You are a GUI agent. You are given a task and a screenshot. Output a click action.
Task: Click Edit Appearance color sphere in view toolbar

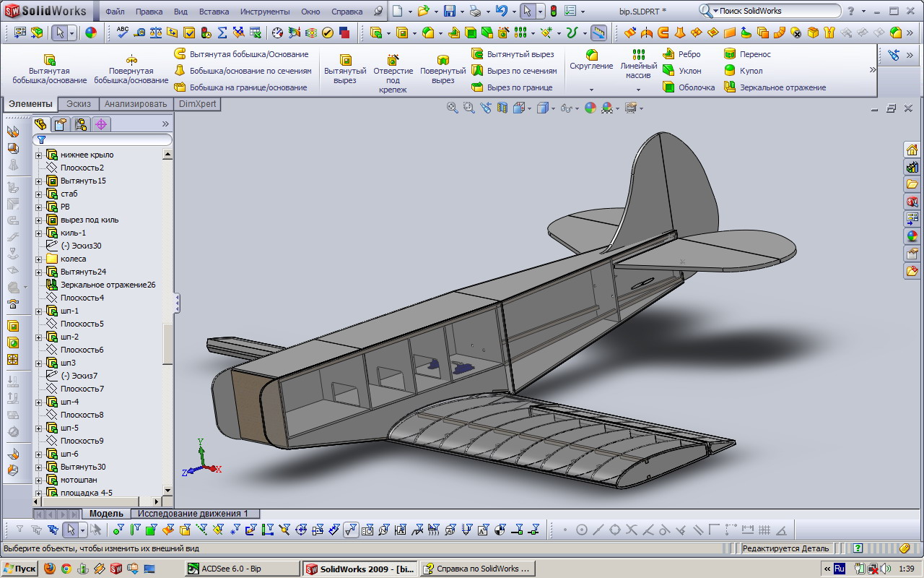pos(590,108)
